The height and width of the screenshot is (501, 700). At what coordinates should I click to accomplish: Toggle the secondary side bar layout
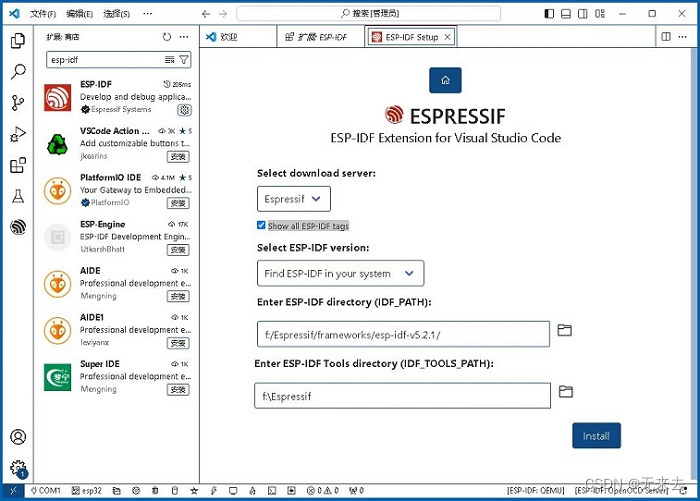click(583, 14)
